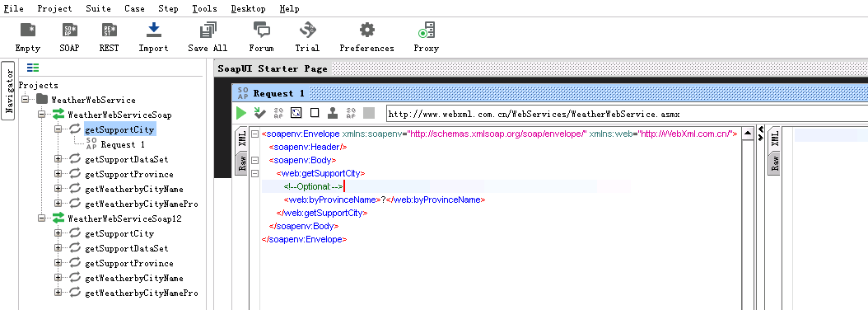Click the navigator list view icon above Projects
This screenshot has height=310, width=868.
(33, 68)
